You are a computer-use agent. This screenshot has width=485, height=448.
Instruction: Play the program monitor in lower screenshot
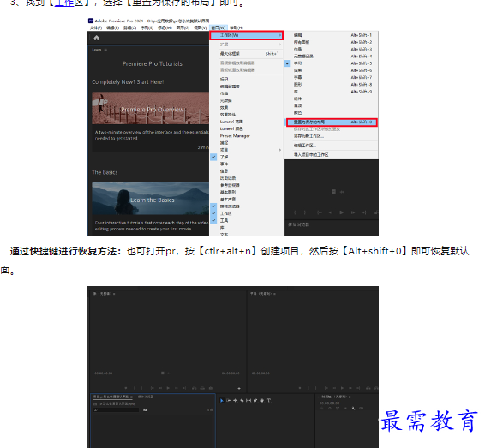(x=343, y=388)
